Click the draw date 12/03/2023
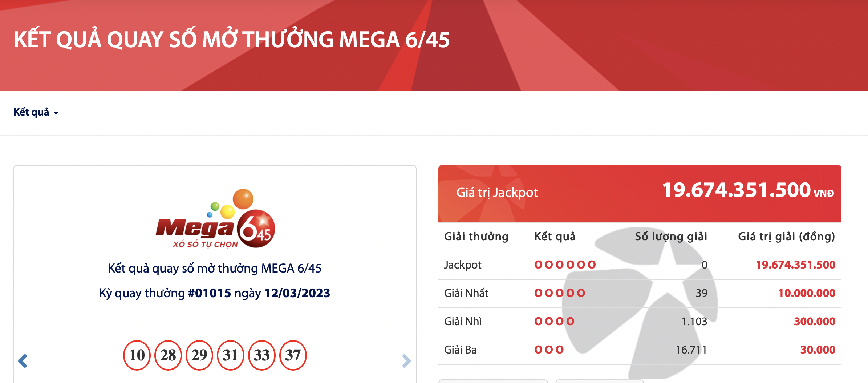Screen dimensions: 868x383 coord(297,293)
